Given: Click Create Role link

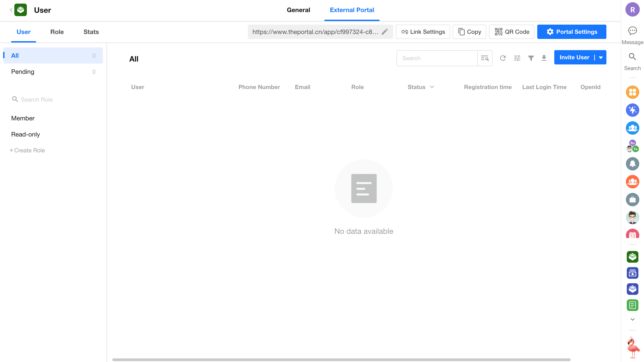Looking at the screenshot, I should (27, 150).
